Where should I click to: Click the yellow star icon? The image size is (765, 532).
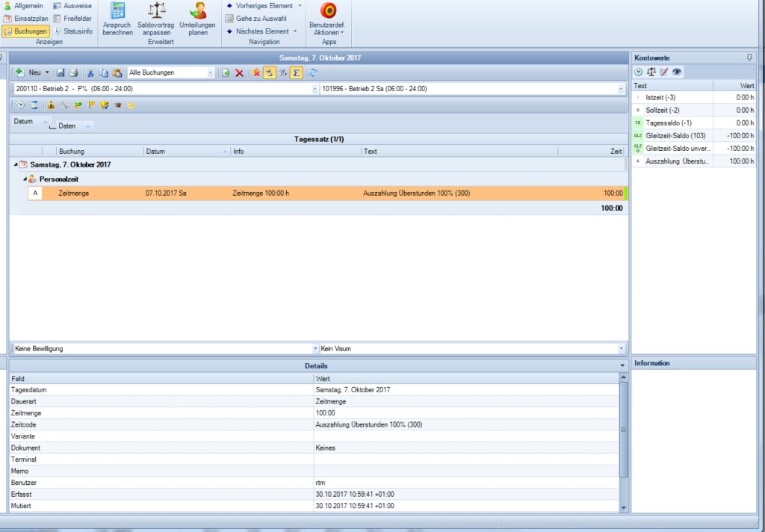click(x=131, y=105)
